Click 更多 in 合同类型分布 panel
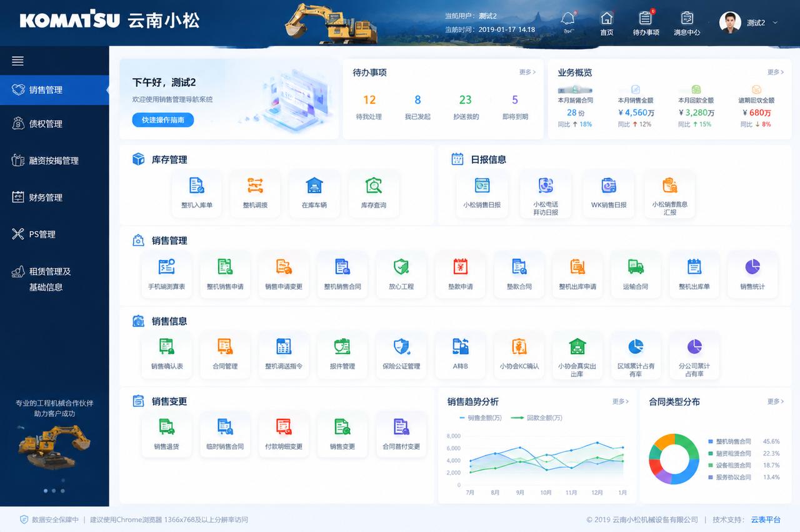 (x=775, y=401)
